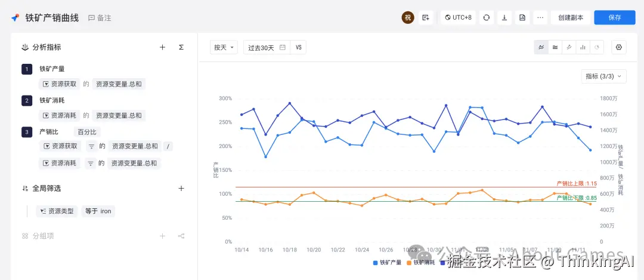644x280 pixels.
Task: Expand the 指标 (3/3) dropdown
Action: tap(603, 76)
